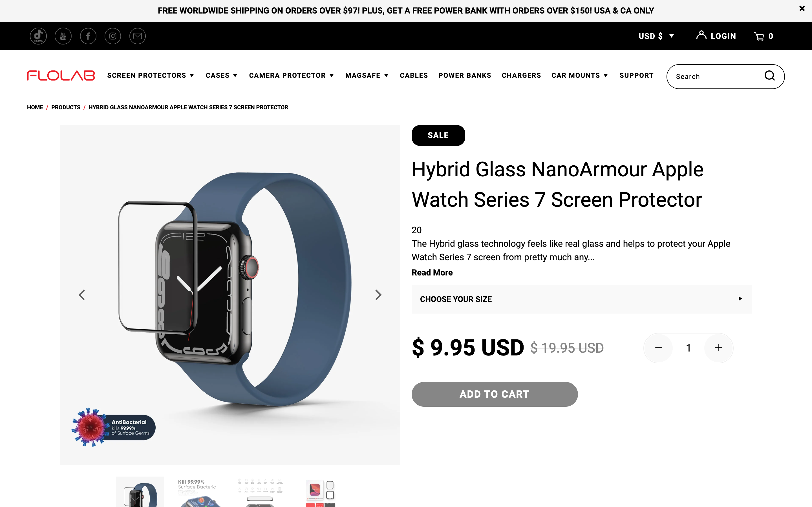The image size is (812, 507).
Task: Click the Read More link
Action: pos(432,273)
